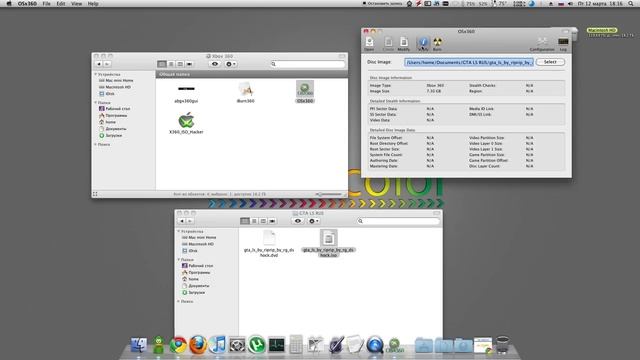This screenshot has width=640, height=360.
Task: Switch Xbox 360 window to column view
Action: 180,64
